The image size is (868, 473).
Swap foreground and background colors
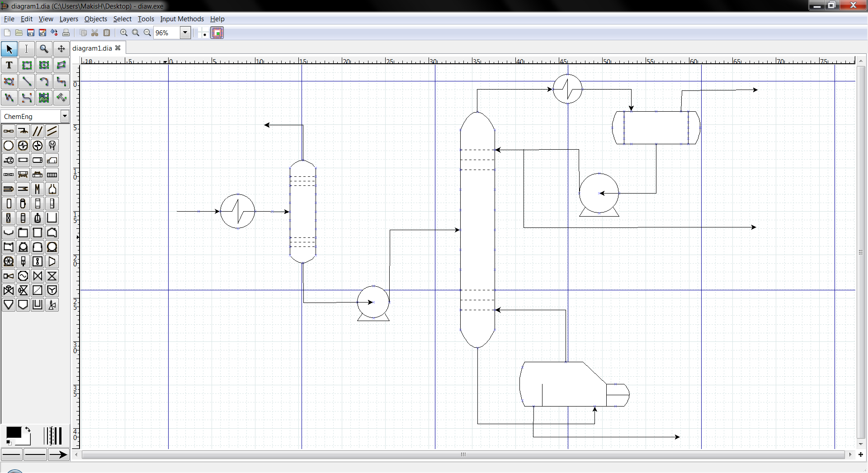[x=28, y=430]
